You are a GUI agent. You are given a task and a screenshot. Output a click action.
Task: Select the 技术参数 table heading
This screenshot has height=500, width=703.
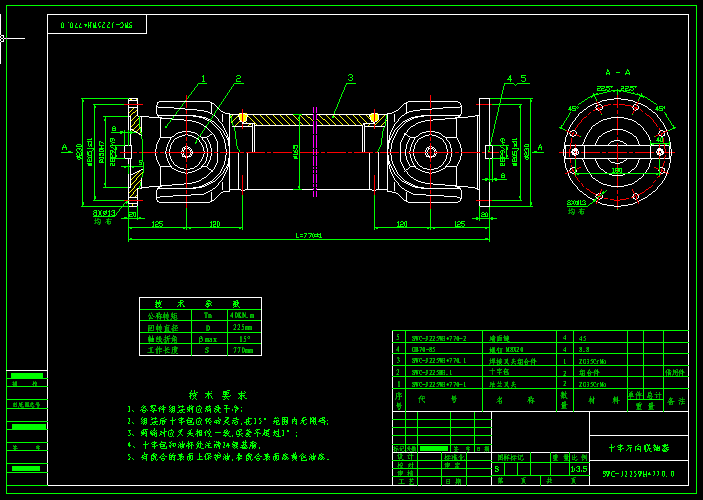click(x=198, y=304)
